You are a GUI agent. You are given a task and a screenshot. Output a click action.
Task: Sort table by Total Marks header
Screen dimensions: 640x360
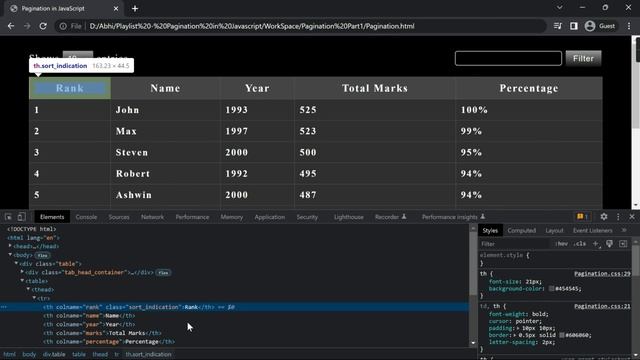point(375,88)
